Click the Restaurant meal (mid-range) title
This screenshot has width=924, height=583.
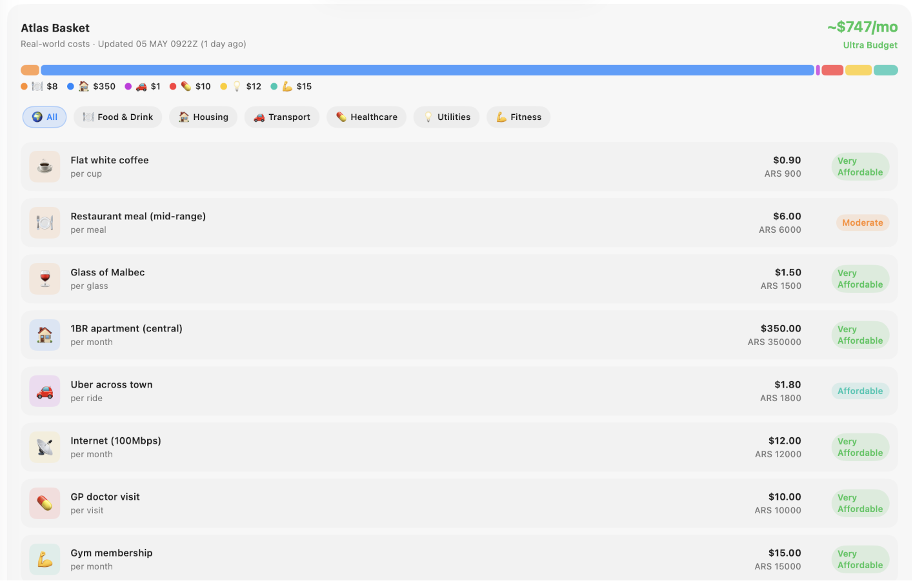pyautogui.click(x=138, y=216)
